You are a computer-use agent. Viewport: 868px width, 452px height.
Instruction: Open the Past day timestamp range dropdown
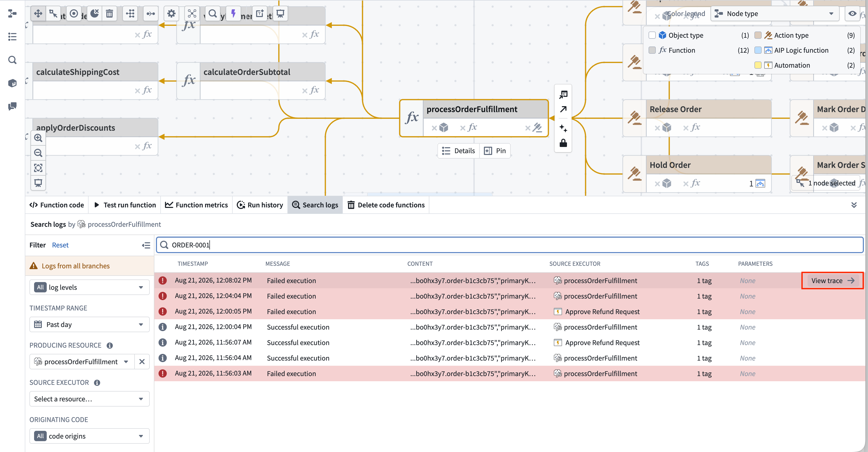(89, 324)
